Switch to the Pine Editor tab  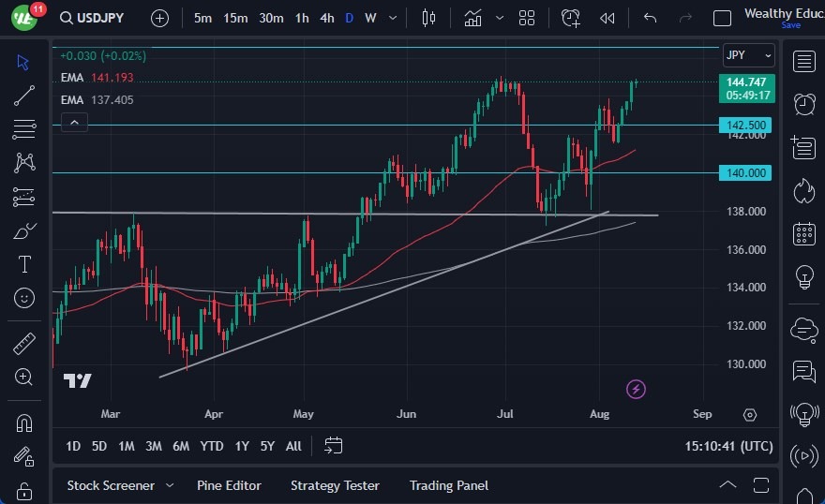(229, 485)
